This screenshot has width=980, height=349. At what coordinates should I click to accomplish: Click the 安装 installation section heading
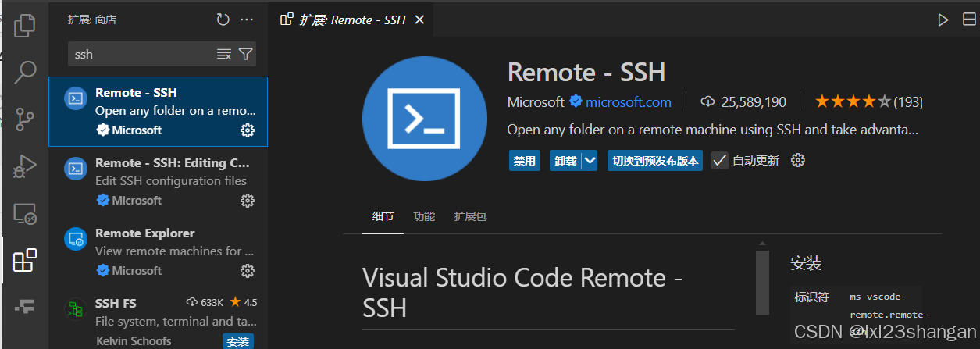click(806, 263)
